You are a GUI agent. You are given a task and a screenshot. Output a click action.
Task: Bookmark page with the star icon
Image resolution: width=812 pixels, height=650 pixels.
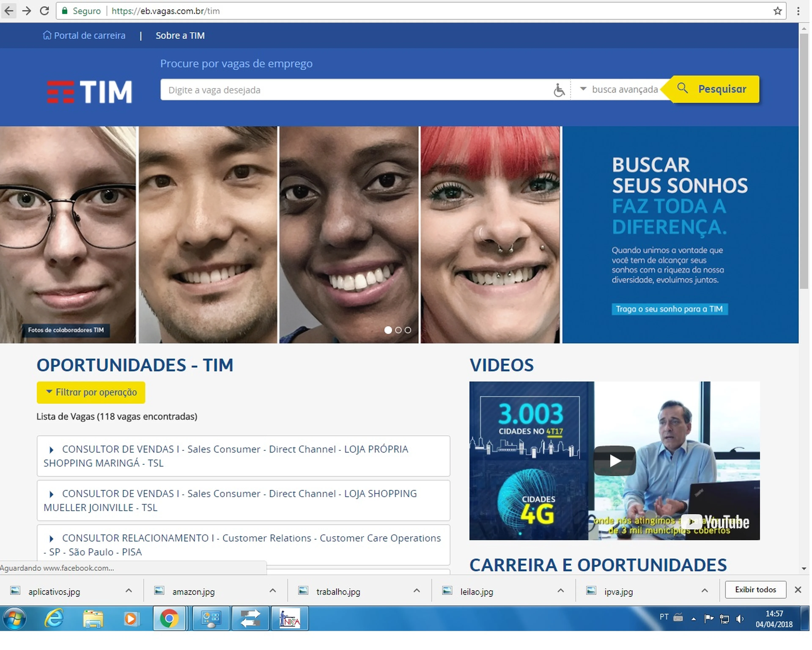tap(777, 11)
